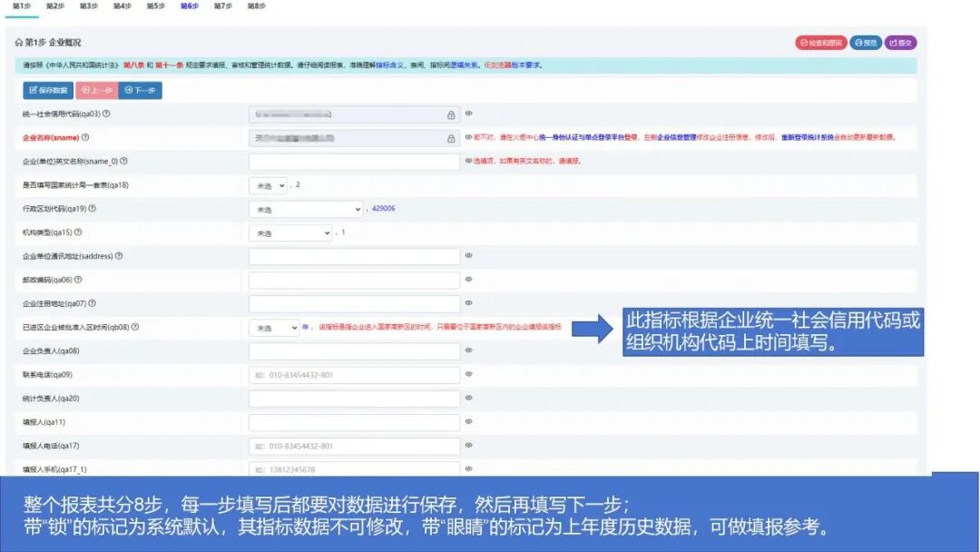Toggle the eye icon next to 填报人电话(qa17)
This screenshot has width=980, height=552.
point(468,446)
